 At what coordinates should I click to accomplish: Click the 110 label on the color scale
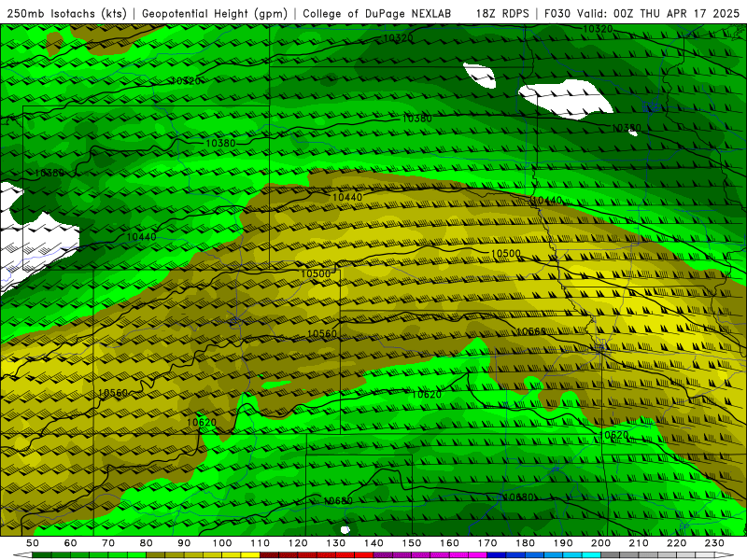pyautogui.click(x=260, y=543)
